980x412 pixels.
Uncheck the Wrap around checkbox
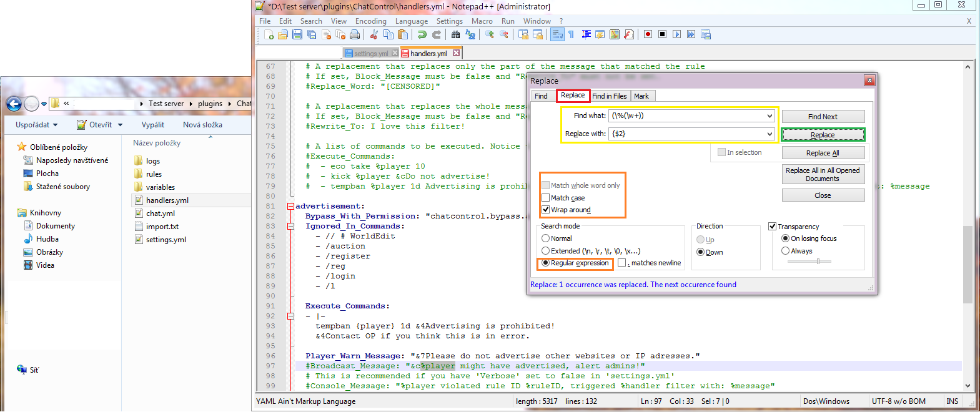click(x=546, y=210)
